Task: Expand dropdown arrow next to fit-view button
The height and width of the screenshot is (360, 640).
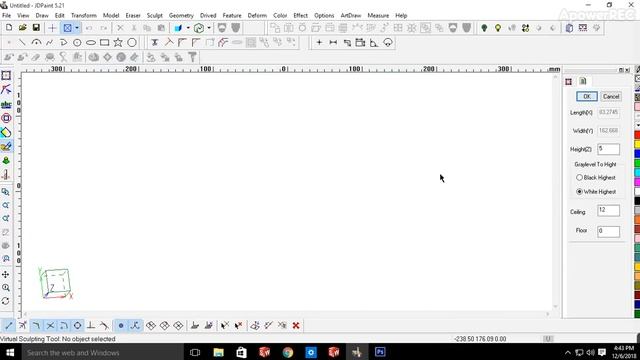Action: pos(76,28)
